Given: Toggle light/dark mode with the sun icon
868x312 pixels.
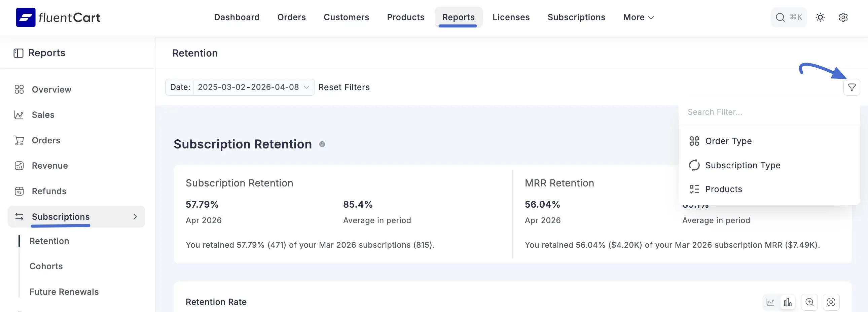Looking at the screenshot, I should [820, 17].
